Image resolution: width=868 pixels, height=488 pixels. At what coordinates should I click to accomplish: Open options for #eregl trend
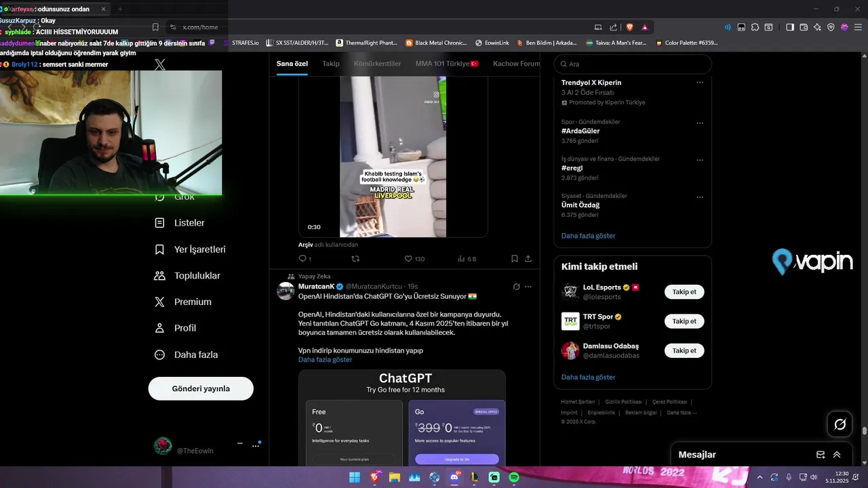pyautogui.click(x=700, y=161)
